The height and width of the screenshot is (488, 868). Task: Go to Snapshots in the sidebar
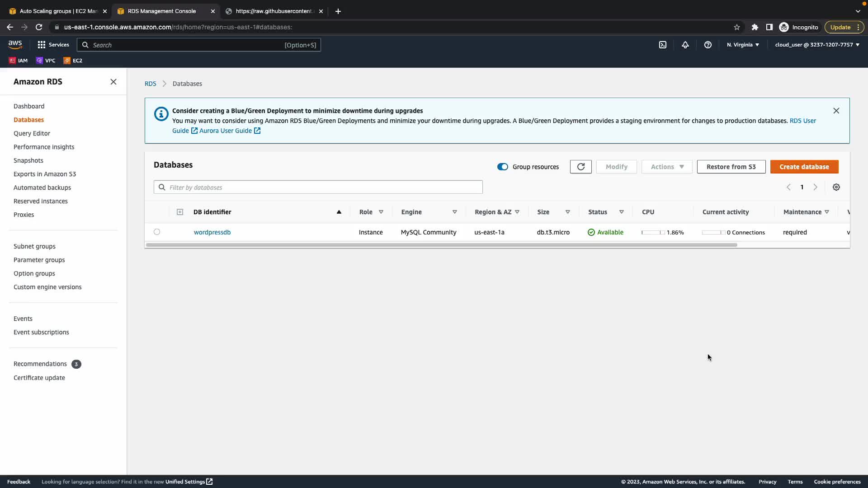[28, 160]
